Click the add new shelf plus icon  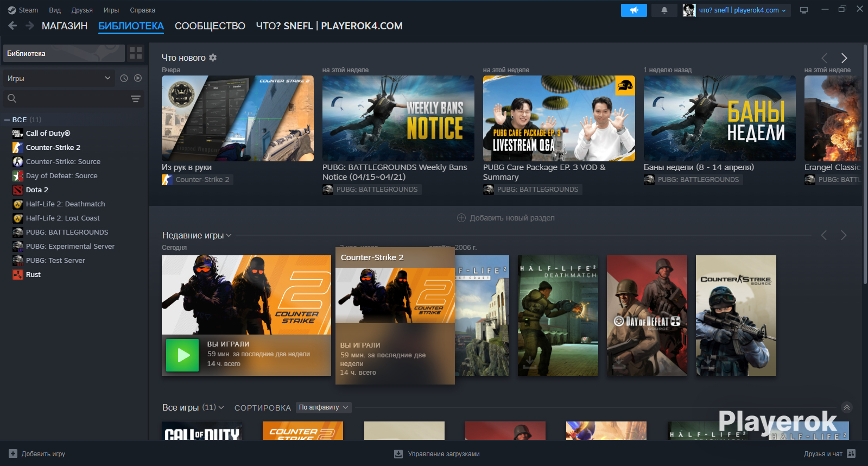click(x=461, y=218)
